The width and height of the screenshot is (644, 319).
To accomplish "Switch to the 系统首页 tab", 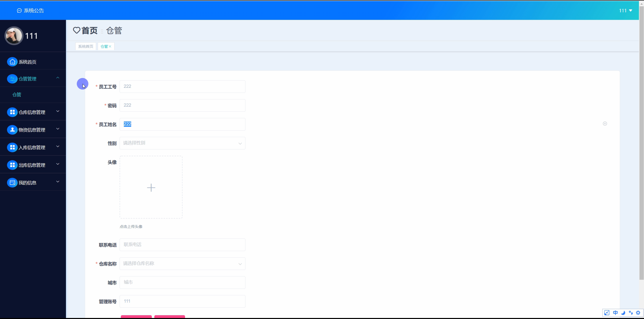I will [x=86, y=46].
